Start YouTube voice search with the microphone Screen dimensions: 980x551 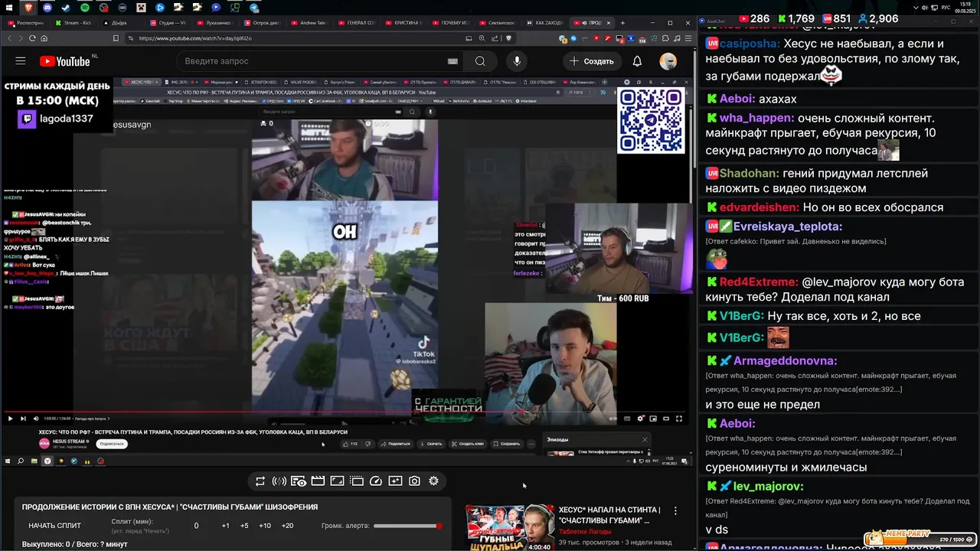tap(517, 61)
